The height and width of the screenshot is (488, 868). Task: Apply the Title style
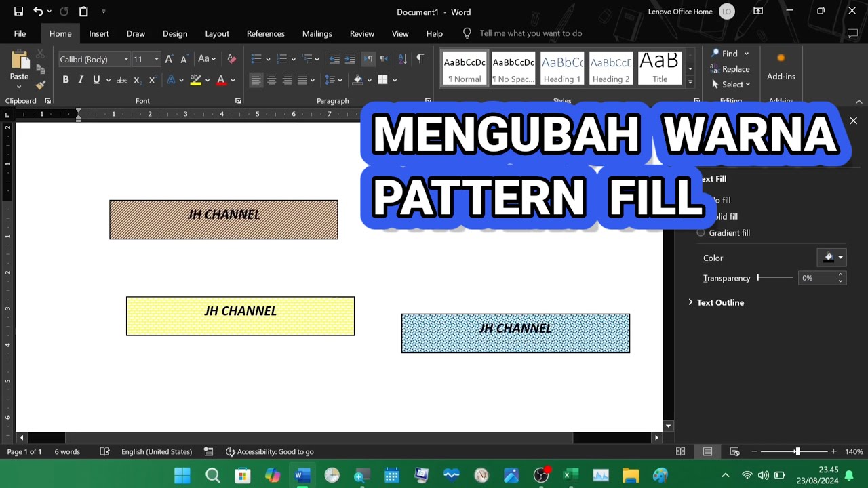(660, 68)
